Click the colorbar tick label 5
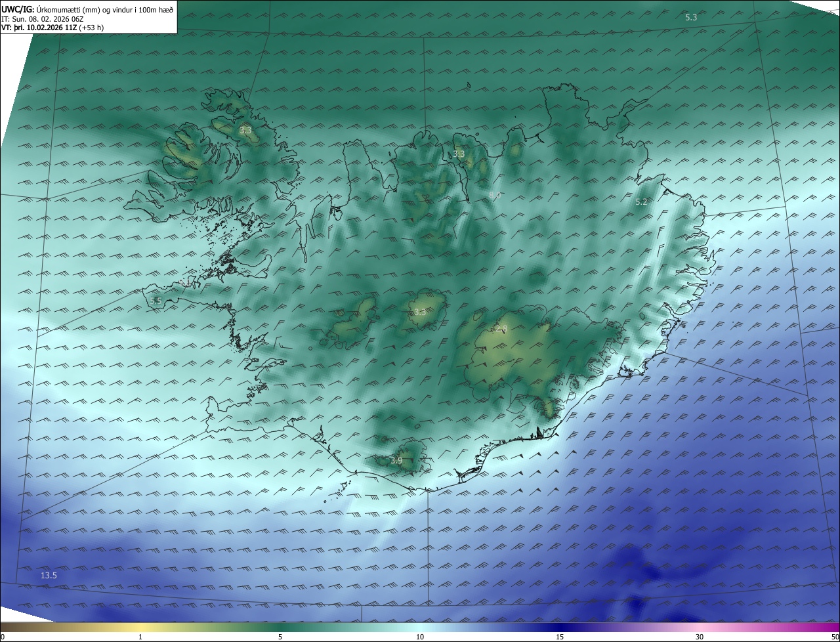This screenshot has height=642, width=840. pos(280,637)
